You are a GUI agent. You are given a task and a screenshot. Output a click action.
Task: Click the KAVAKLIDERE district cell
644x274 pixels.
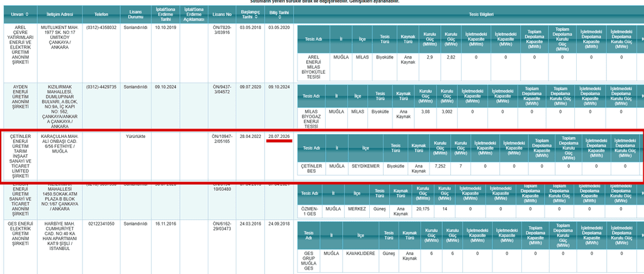click(x=360, y=253)
